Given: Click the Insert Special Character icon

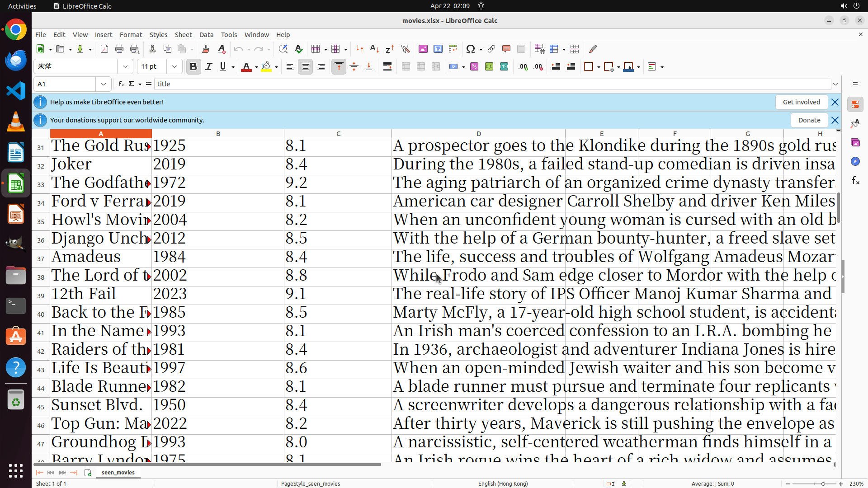Looking at the screenshot, I should pos(470,49).
